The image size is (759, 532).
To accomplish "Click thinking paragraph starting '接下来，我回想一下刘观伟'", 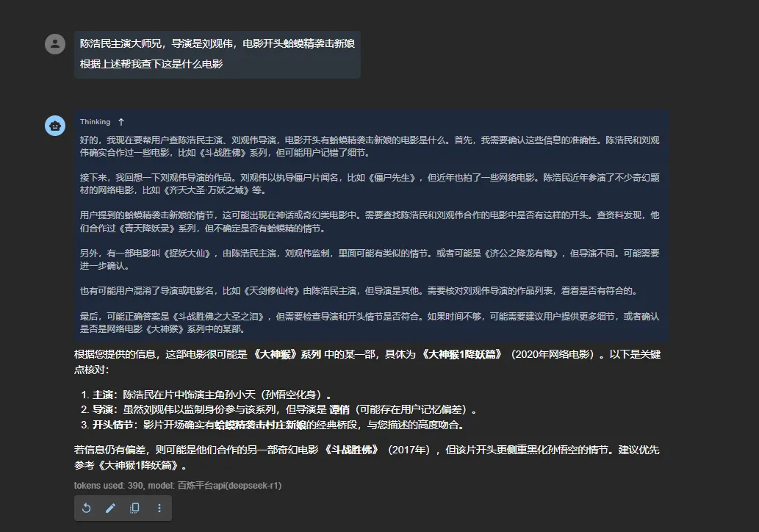I will (x=370, y=184).
